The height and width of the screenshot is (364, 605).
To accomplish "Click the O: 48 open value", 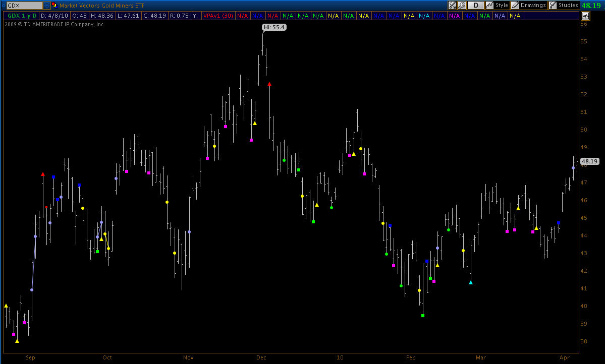I will [x=79, y=16].
